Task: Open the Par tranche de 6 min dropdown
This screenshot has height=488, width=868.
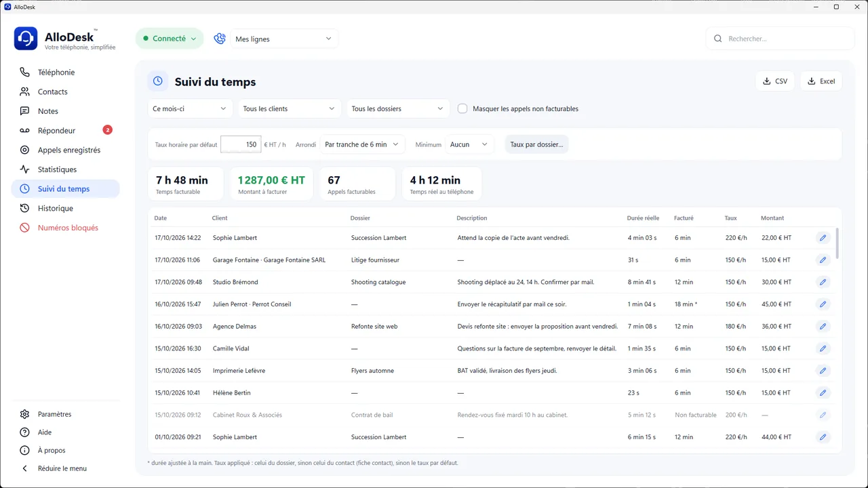Action: pyautogui.click(x=362, y=144)
